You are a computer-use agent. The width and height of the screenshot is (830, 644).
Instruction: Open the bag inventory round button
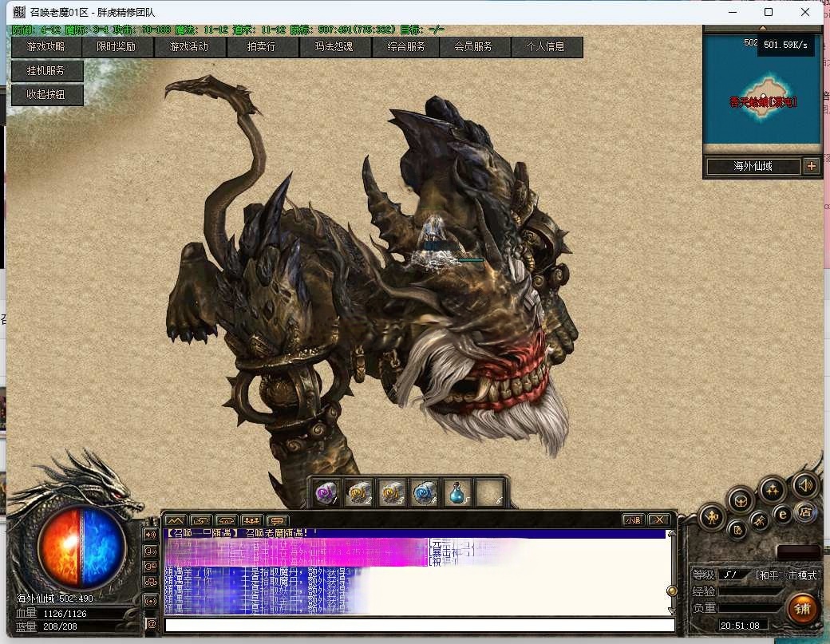point(741,500)
